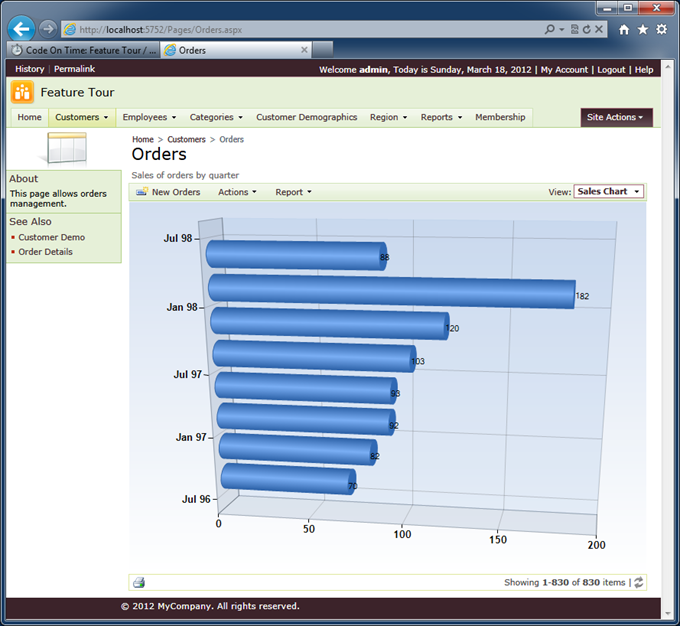Open the browser home icon
The height and width of the screenshot is (626, 680).
tap(624, 30)
